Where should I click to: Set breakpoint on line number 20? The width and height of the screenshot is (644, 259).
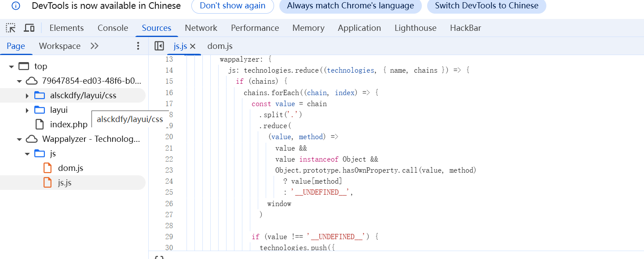(x=169, y=137)
